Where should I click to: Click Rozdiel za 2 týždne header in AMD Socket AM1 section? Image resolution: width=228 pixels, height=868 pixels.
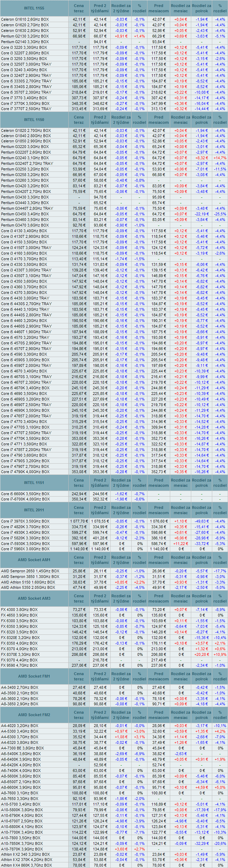pos(121,560)
